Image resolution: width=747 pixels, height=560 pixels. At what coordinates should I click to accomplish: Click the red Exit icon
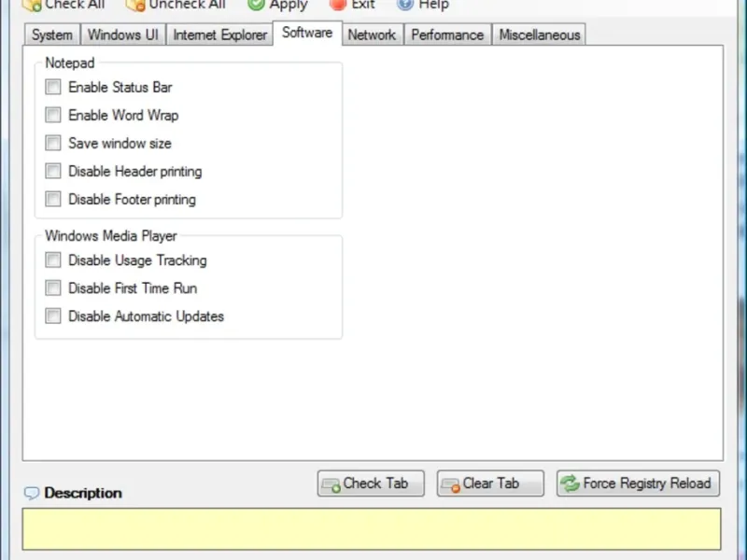(x=338, y=5)
